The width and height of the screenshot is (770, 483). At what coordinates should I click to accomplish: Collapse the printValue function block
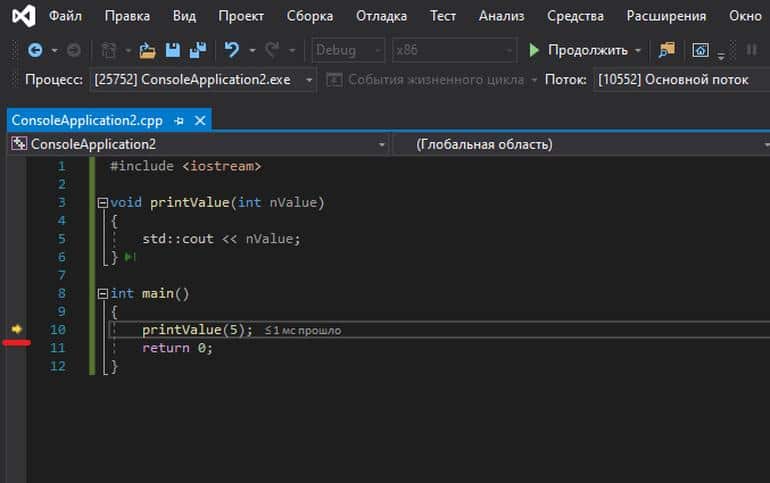pyautogui.click(x=103, y=203)
